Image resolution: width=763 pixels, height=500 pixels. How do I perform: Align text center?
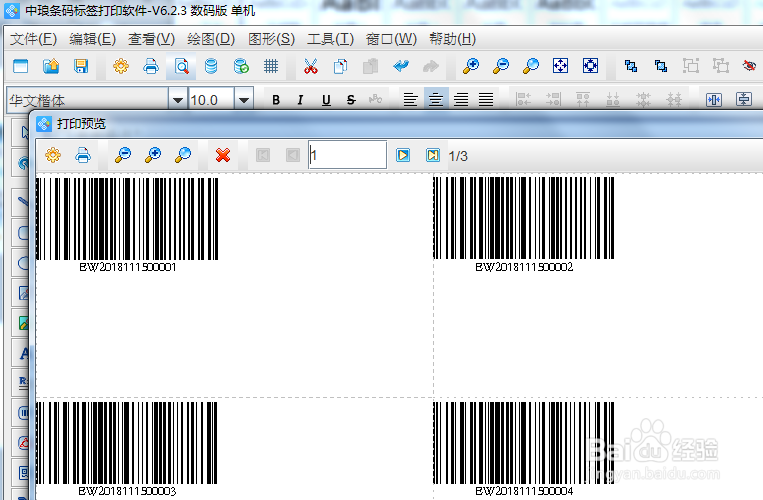[436, 100]
